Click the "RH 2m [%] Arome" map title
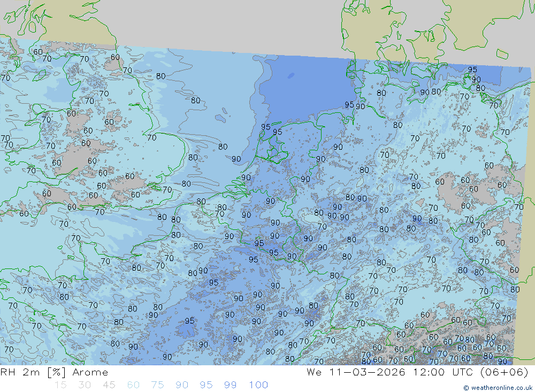Image resolution: width=535 pixels, height=392 pixels. click(54, 372)
